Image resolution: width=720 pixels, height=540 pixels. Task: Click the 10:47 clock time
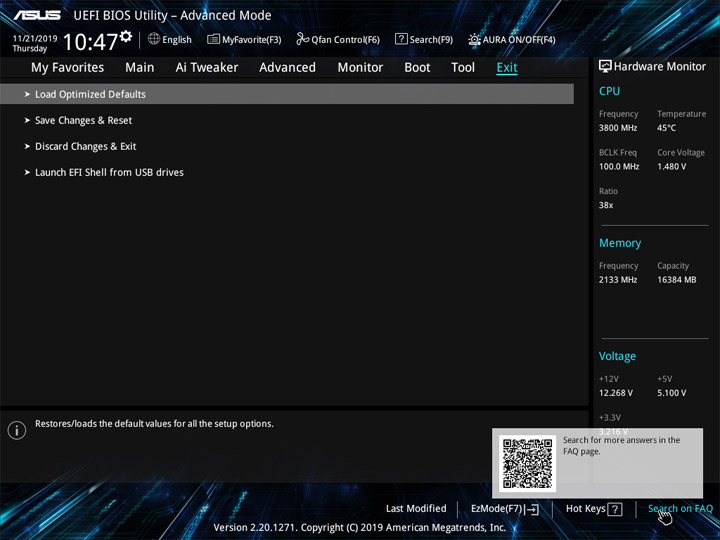click(90, 42)
